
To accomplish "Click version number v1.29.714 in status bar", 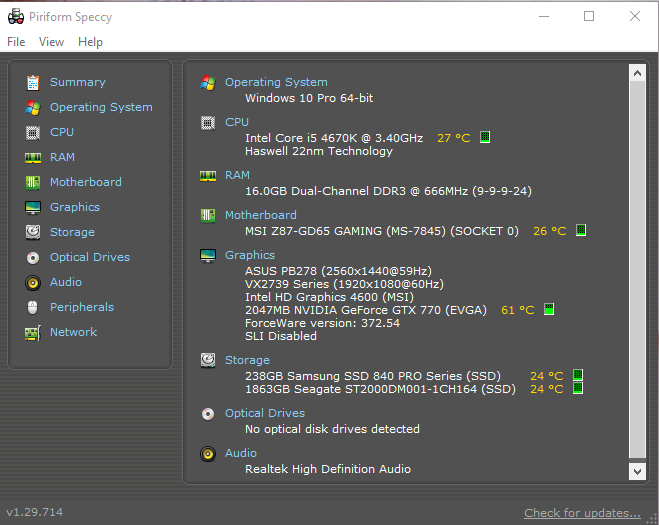I will coord(34,512).
